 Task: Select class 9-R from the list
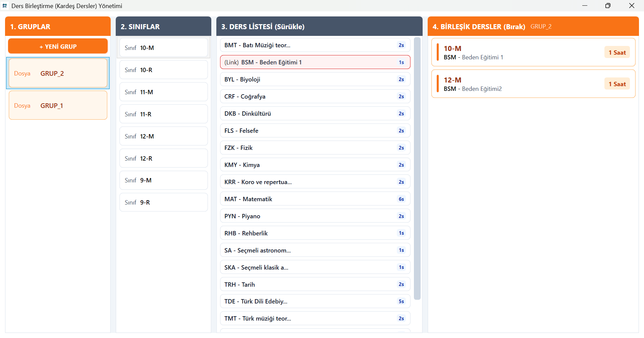[163, 202]
